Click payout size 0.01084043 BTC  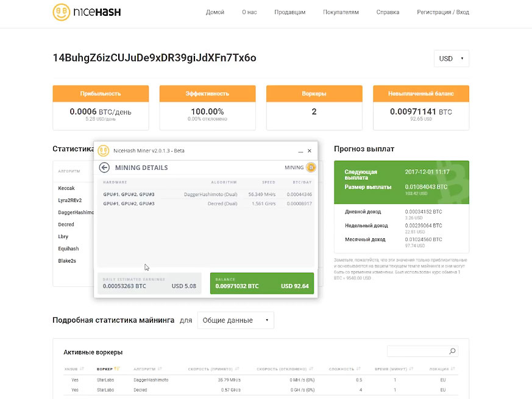click(426, 187)
